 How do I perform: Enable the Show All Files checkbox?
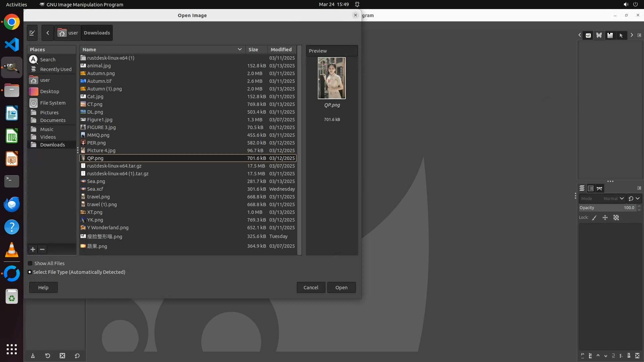point(30,263)
